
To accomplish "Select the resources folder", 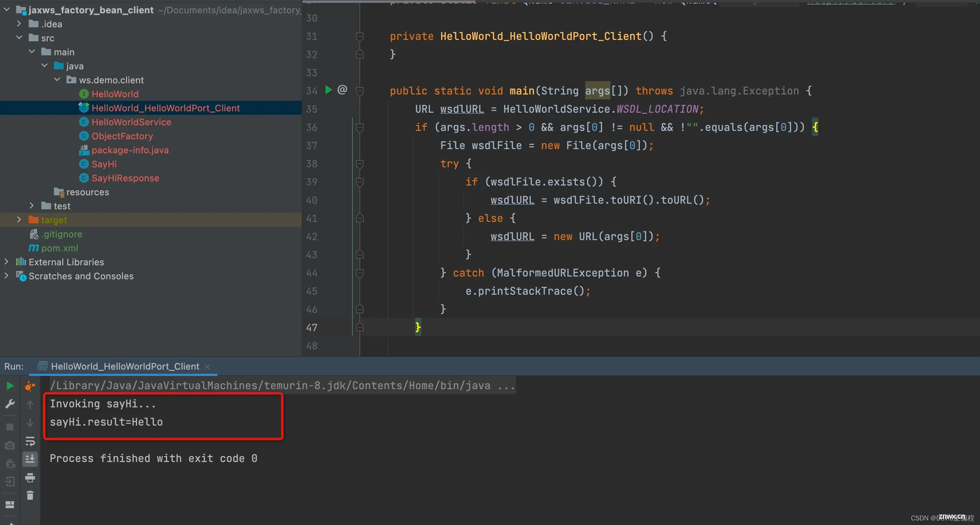I will 87,192.
